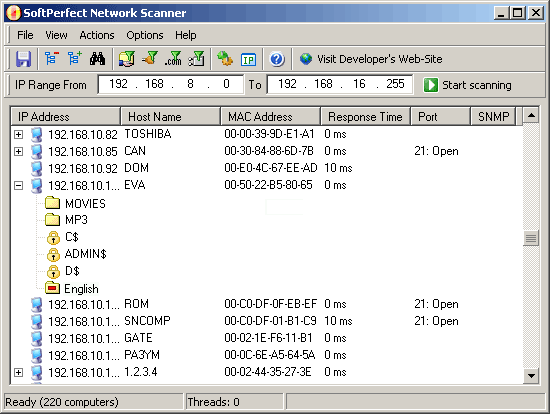Screen dimensions: 550x414
Task: Click the green play Start scanning icon
Action: [430, 85]
